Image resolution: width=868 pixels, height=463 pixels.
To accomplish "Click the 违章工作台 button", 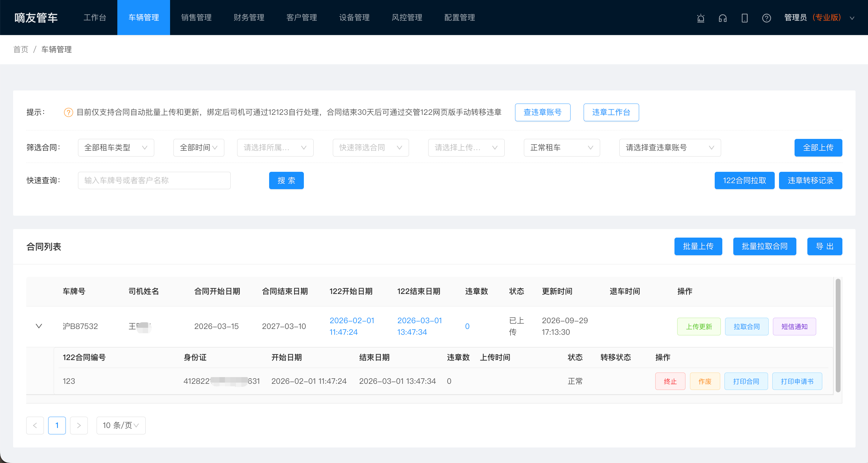I will (611, 112).
